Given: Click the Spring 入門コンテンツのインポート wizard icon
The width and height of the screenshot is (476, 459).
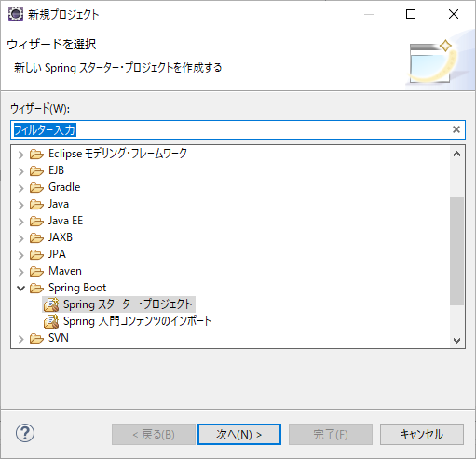Looking at the screenshot, I should [x=51, y=321].
